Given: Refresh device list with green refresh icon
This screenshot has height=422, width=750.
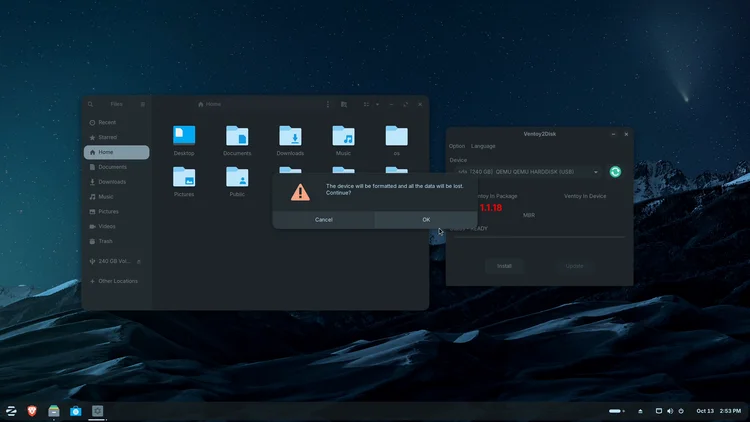Looking at the screenshot, I should (x=615, y=172).
